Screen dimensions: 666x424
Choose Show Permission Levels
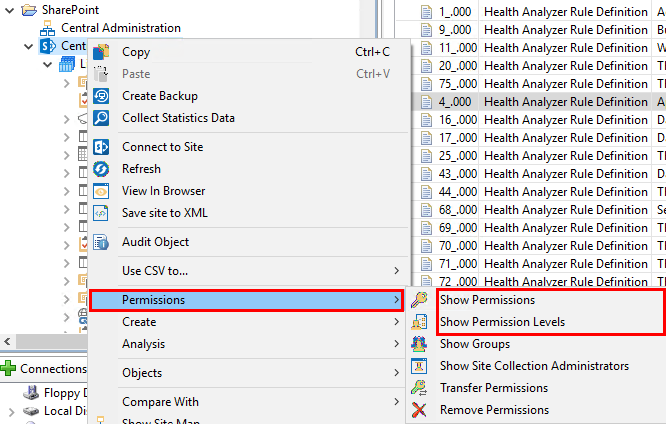[502, 322]
